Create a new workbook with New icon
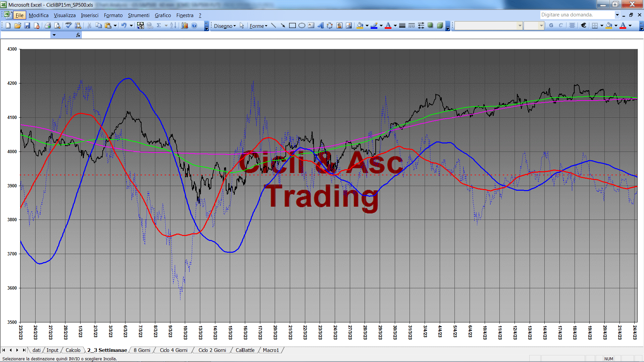This screenshot has height=362, width=644. (8, 25)
